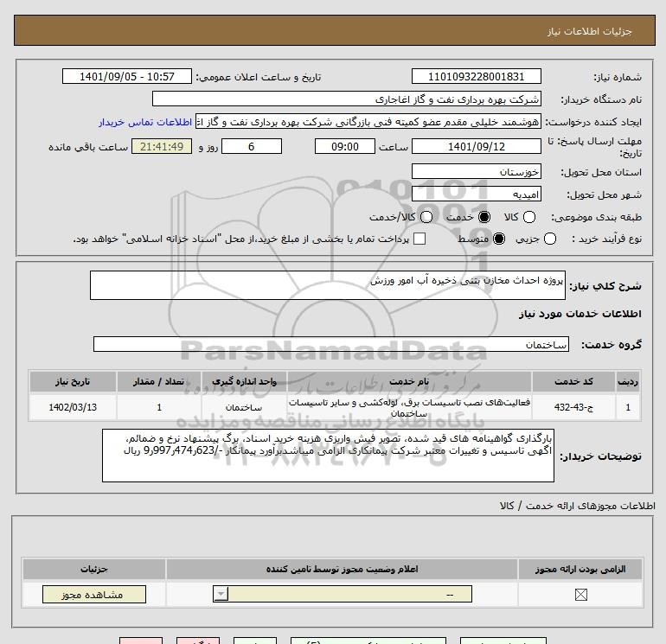The image size is (666, 644).
Task: Choose the جزیی purchase type radio
Action: [550, 239]
